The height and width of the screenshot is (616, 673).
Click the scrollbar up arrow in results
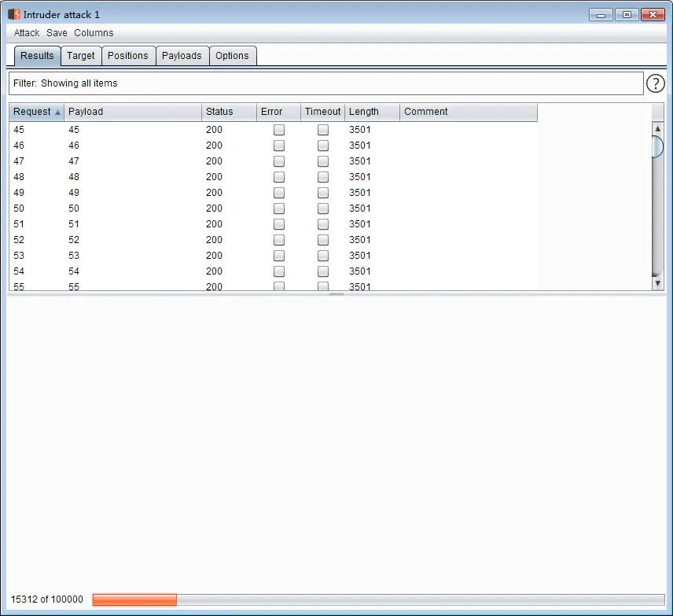pyautogui.click(x=658, y=128)
